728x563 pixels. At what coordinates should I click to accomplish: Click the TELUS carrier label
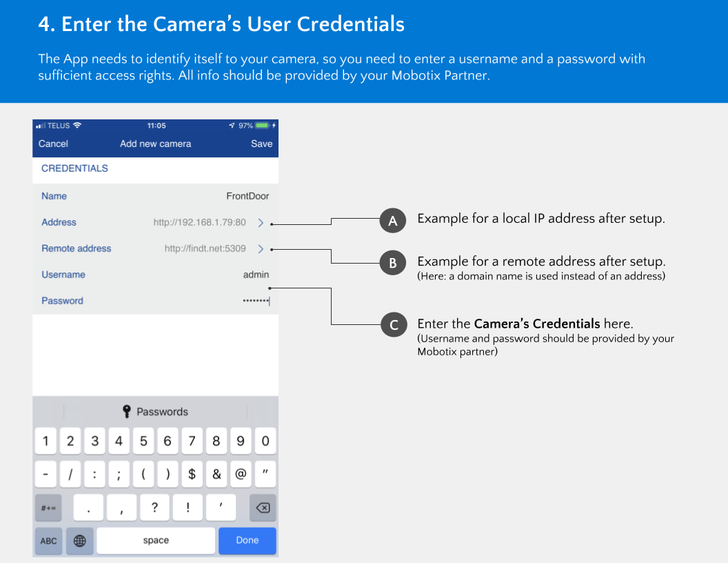(59, 126)
